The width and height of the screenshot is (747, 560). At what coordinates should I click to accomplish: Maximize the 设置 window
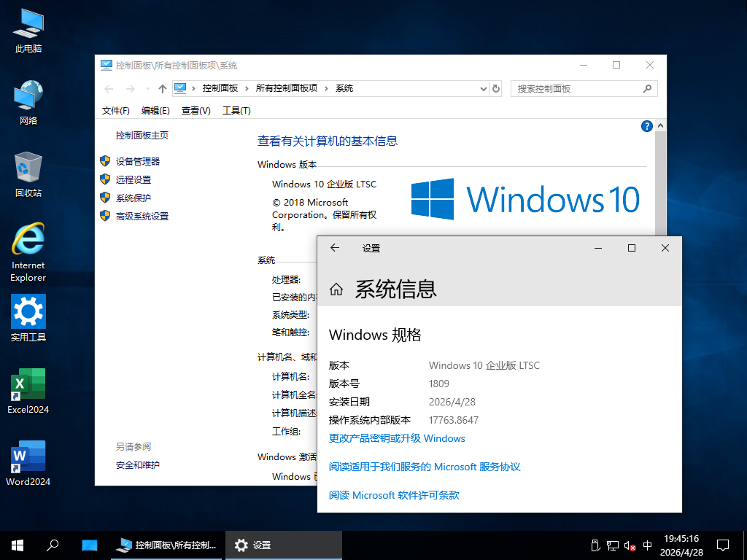(632, 248)
